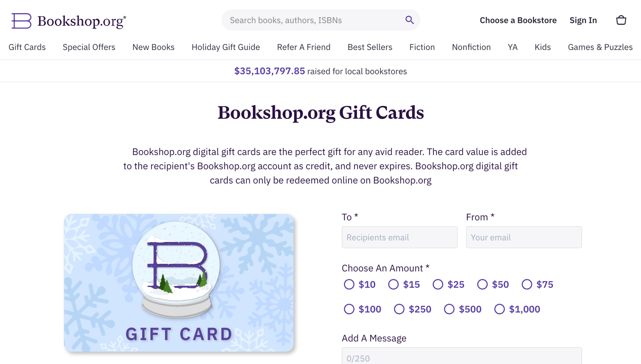Open the Best Sellers category
The height and width of the screenshot is (364, 641).
(370, 47)
